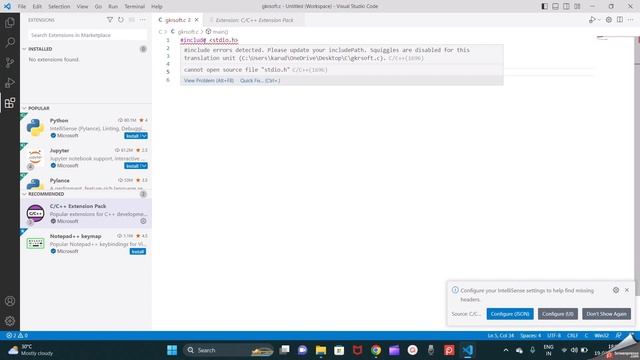Install the Jupyter extension
Screen dimensions: 640x360
point(132,166)
